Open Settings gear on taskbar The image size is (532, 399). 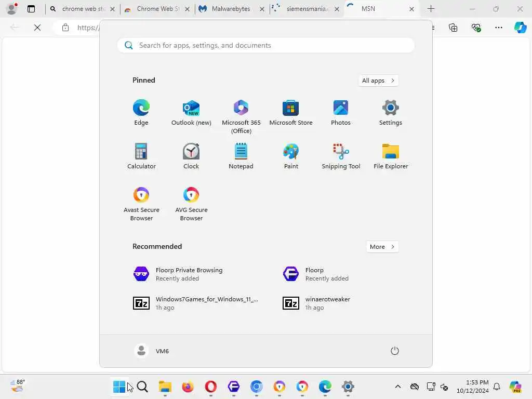point(348,387)
